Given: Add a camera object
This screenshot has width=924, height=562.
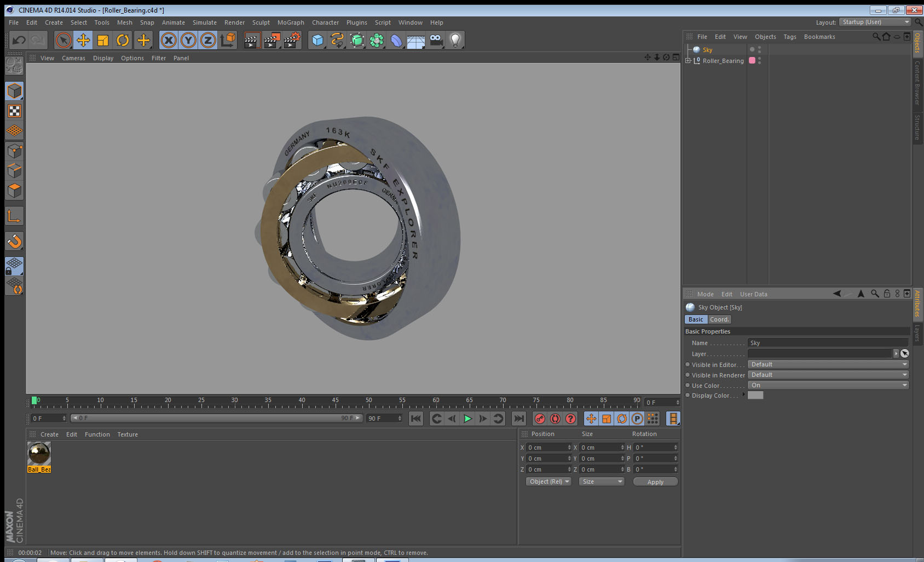Looking at the screenshot, I should pos(436,40).
